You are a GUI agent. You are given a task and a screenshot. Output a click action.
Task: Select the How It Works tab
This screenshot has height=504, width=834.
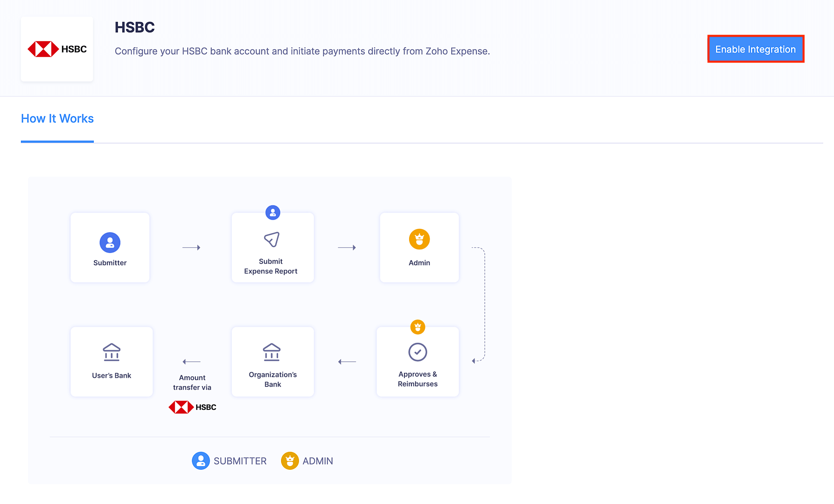(x=57, y=119)
